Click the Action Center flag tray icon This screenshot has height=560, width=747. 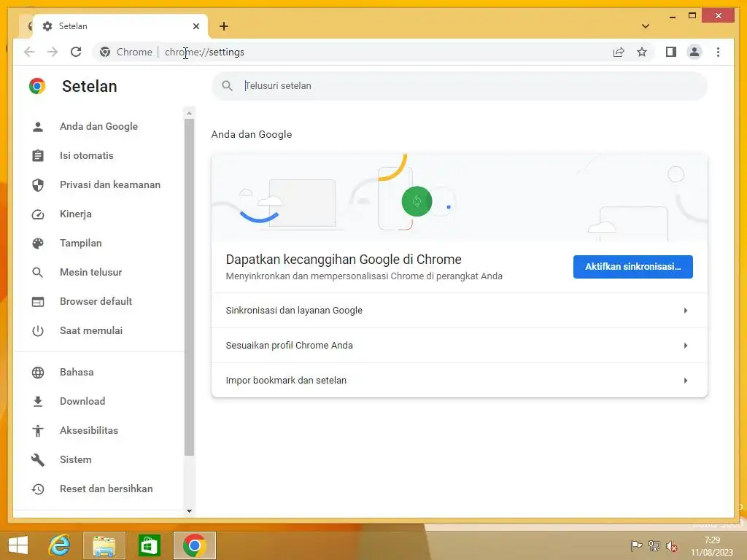point(636,546)
